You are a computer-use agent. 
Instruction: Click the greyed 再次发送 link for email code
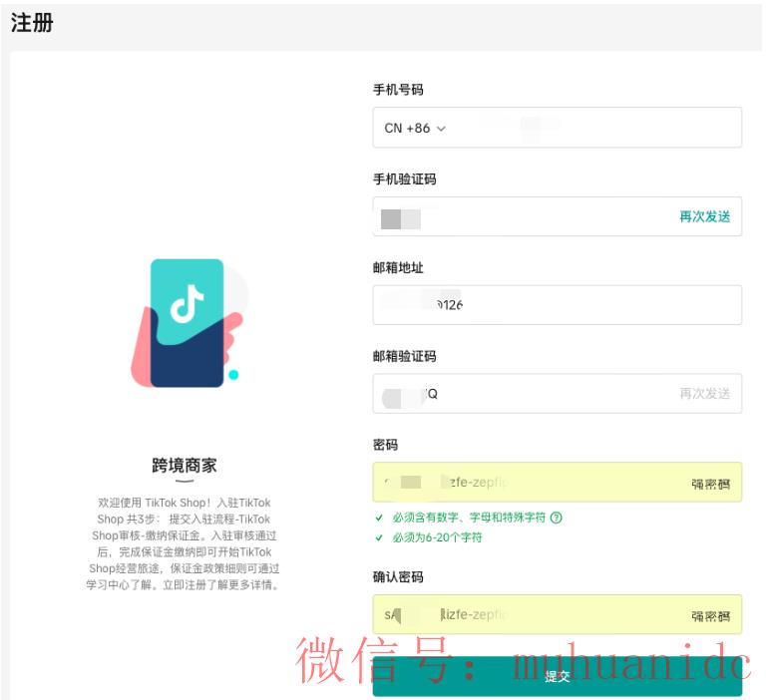(704, 393)
